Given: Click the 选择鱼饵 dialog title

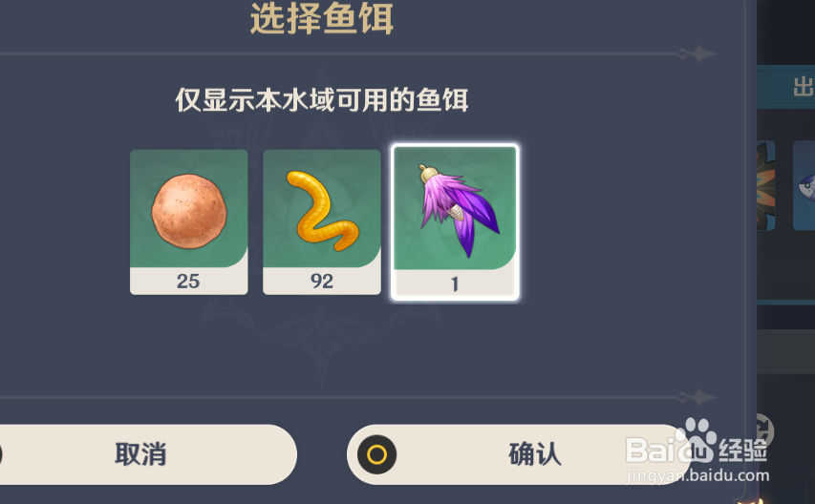Looking at the screenshot, I should [322, 19].
